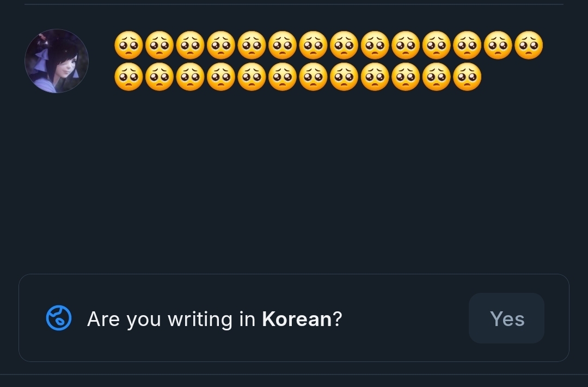The height and width of the screenshot is (387, 588).
Task: Select second pleading emoji in bottom row
Action: (x=160, y=77)
